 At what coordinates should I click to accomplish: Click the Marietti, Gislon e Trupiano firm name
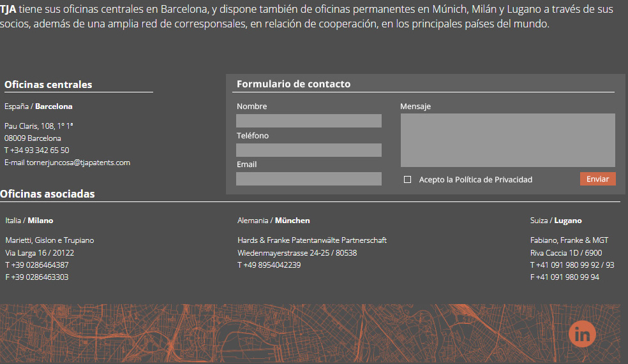point(50,240)
